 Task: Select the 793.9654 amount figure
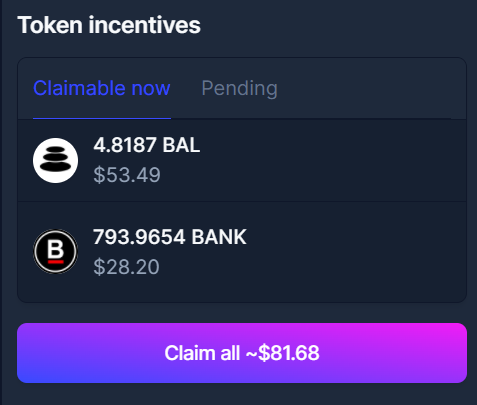coord(139,237)
